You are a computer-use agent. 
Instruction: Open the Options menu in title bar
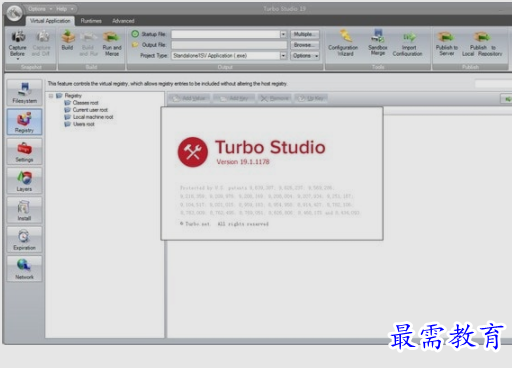click(40, 9)
